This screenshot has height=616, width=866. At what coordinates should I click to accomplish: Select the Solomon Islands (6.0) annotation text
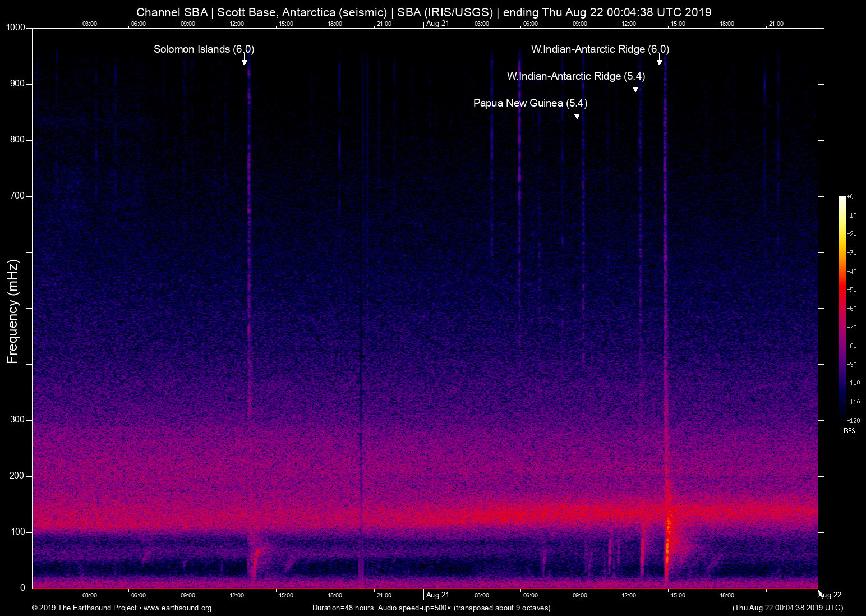[204, 49]
